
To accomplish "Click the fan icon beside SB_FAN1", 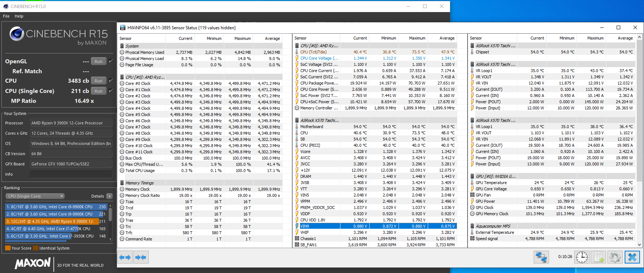I will (x=297, y=245).
